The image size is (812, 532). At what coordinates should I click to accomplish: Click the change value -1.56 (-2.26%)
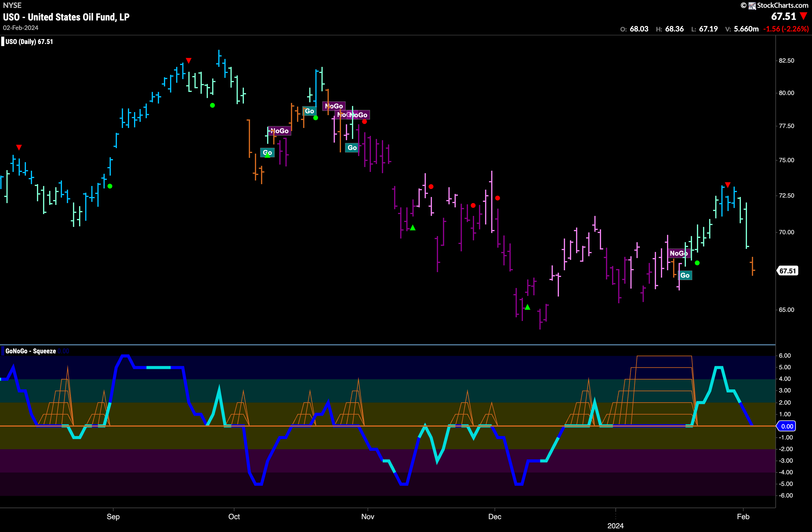pos(786,29)
